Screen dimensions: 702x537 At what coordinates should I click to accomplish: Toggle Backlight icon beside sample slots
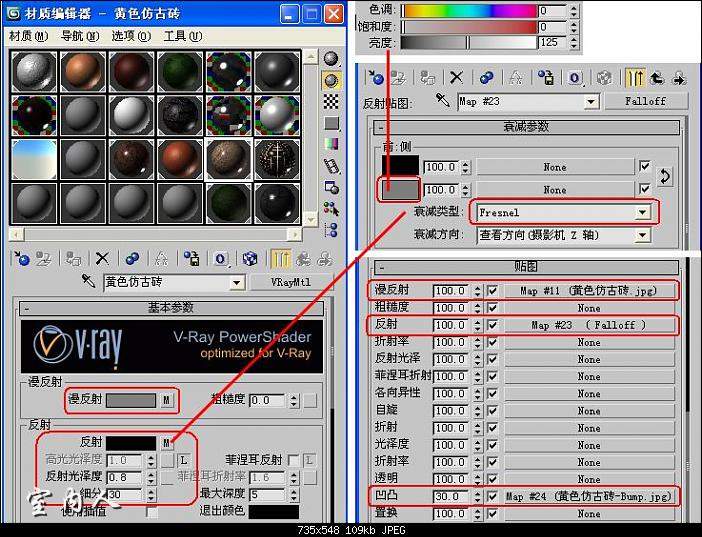click(331, 81)
